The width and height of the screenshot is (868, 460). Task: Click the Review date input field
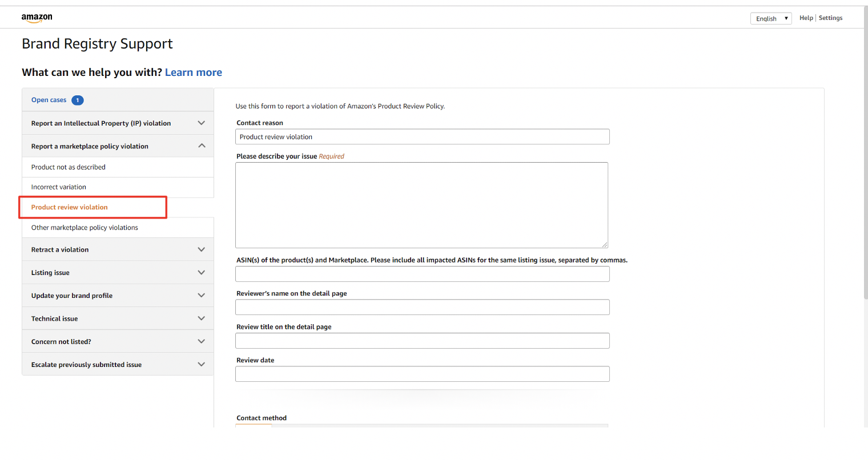click(423, 374)
